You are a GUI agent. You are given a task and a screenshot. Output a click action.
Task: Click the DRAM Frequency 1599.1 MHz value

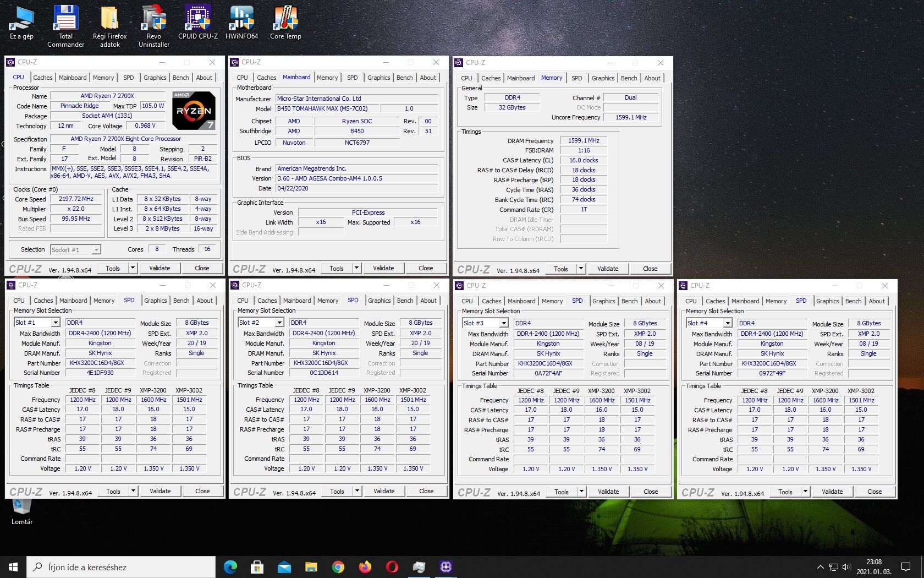(x=584, y=140)
